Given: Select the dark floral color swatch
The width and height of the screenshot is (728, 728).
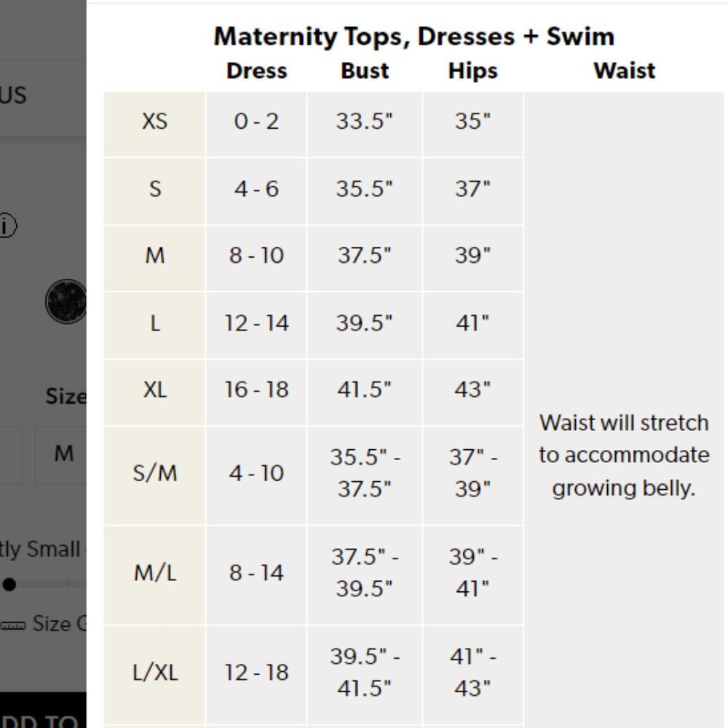Looking at the screenshot, I should 66,301.
